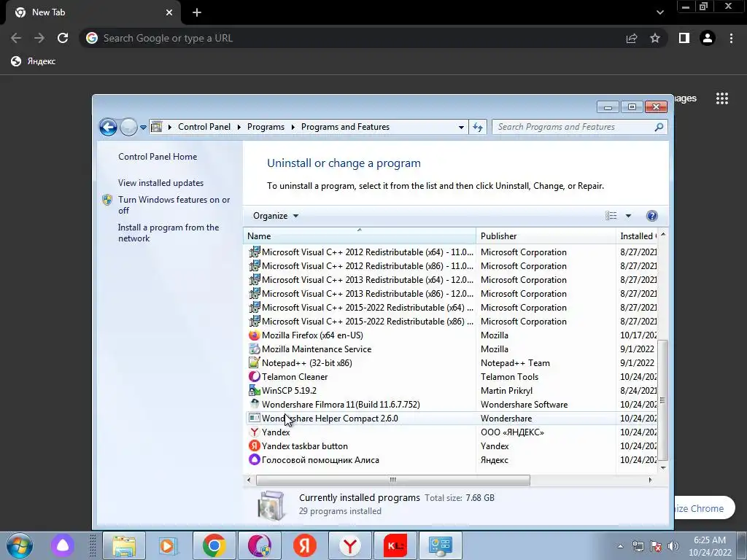Open the Google apps grid in Chrome
Screen dimensions: 747x560
(722, 98)
